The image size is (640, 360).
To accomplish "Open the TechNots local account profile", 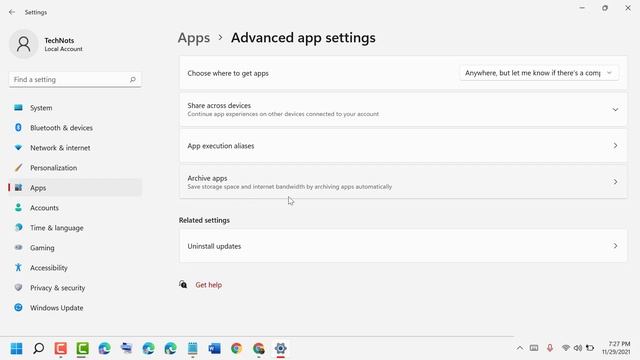I will pyautogui.click(x=46, y=44).
